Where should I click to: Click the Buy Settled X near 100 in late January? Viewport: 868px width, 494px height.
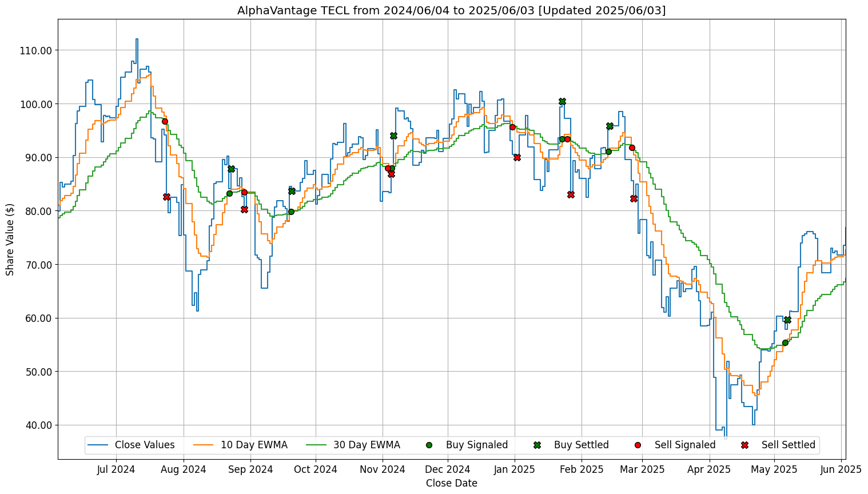(x=562, y=101)
